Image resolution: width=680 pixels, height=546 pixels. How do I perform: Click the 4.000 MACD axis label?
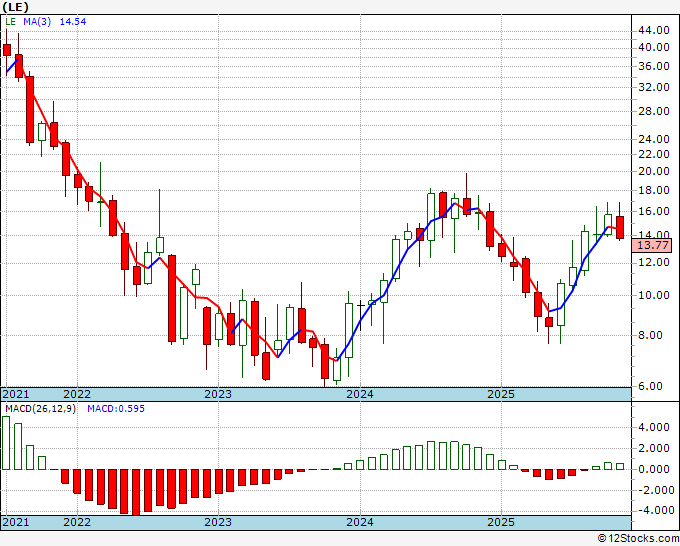654,428
